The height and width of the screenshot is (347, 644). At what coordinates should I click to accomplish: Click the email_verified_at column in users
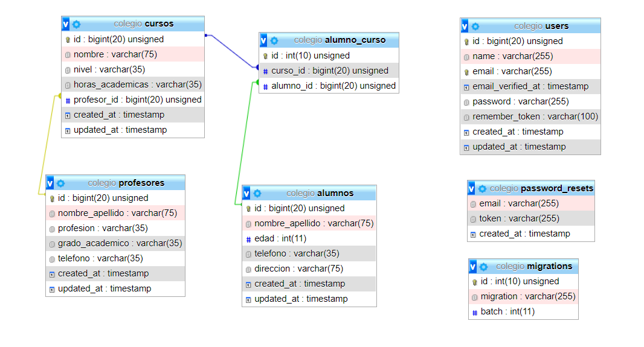(x=530, y=86)
